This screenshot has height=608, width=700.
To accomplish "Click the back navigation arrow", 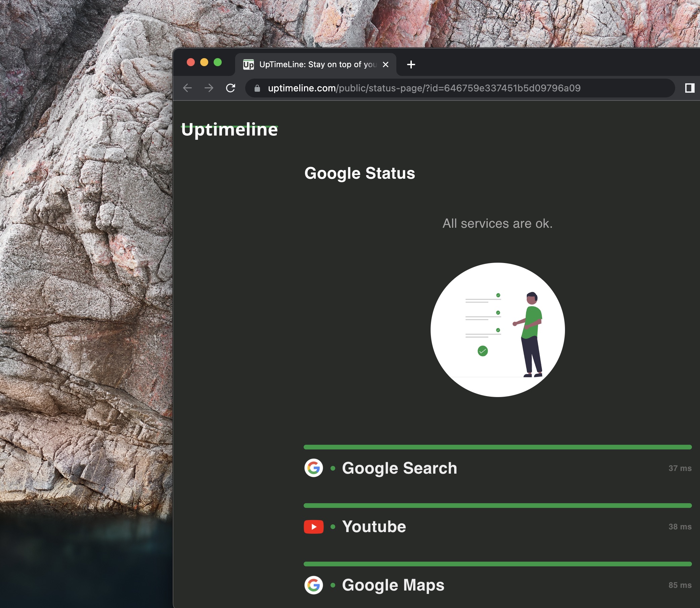I will 188,88.
